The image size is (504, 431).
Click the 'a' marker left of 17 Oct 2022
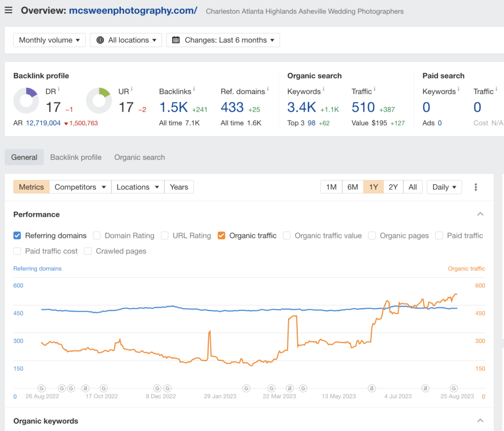(x=85, y=388)
